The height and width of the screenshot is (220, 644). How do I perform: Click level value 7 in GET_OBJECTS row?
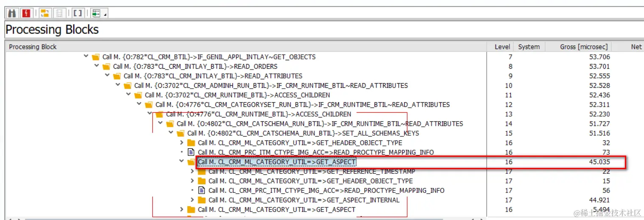coord(510,57)
